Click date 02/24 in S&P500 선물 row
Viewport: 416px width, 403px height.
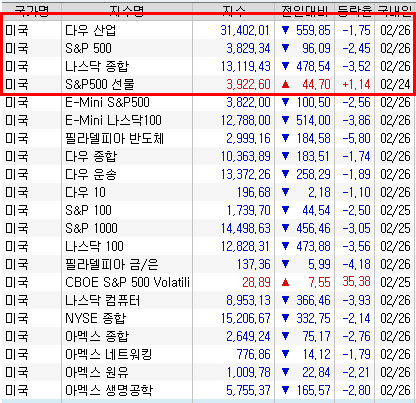[395, 84]
